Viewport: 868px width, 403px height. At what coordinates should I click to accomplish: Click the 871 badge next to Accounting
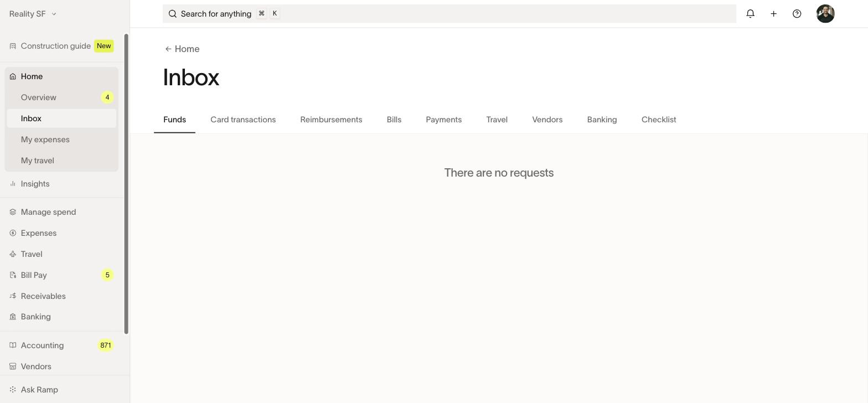(x=106, y=345)
